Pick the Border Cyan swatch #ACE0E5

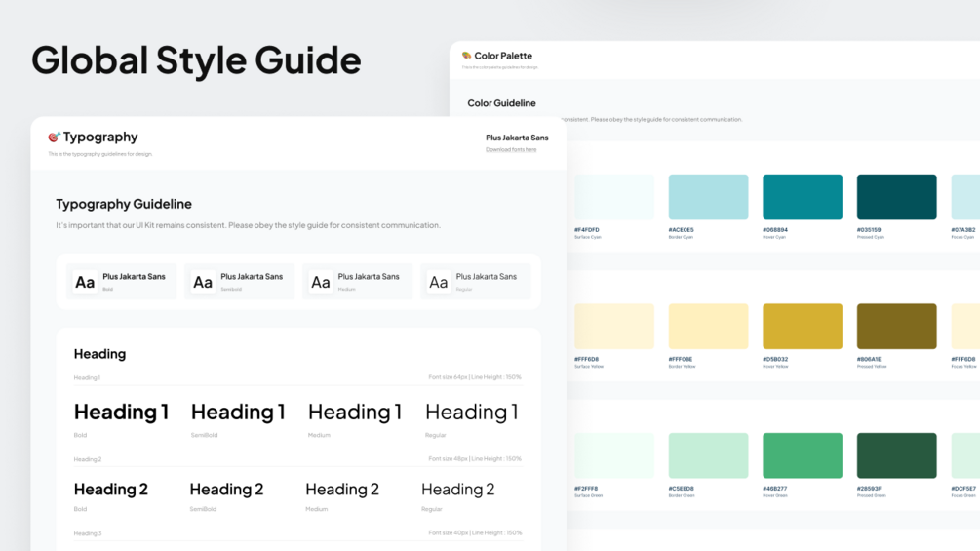[x=708, y=197]
